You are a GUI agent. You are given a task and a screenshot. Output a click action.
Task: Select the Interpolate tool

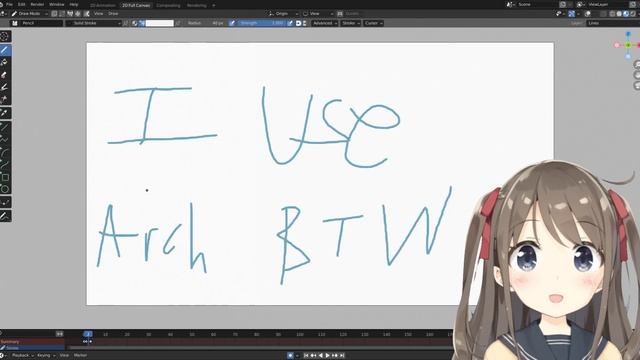pos(4,202)
